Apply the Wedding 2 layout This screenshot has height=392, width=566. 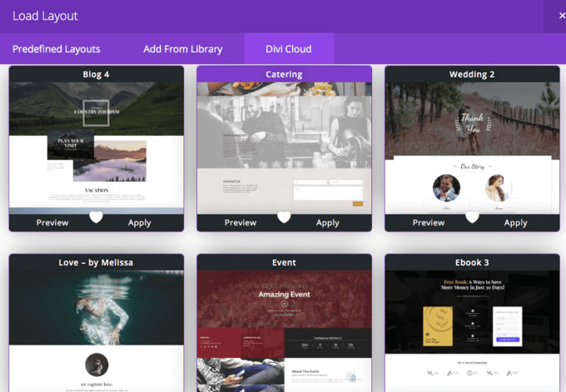(x=515, y=223)
